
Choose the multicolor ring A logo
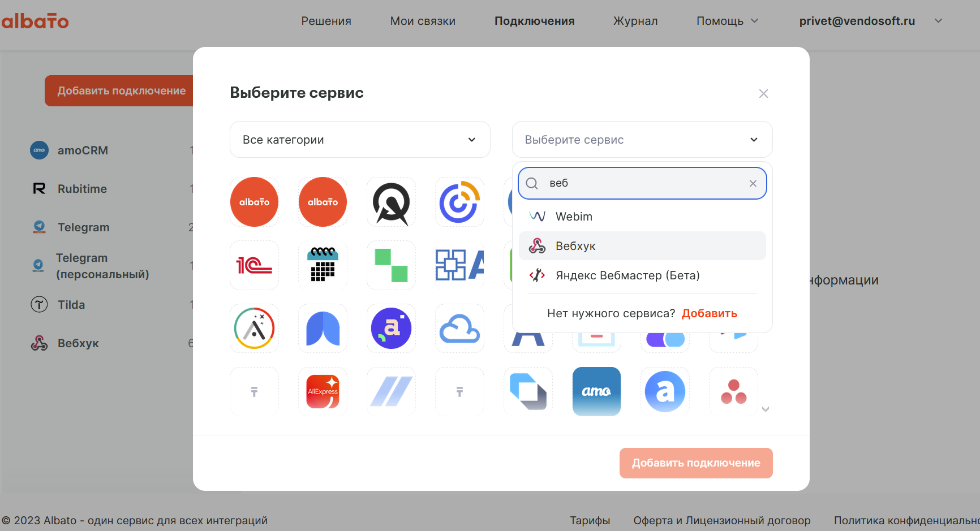254,329
